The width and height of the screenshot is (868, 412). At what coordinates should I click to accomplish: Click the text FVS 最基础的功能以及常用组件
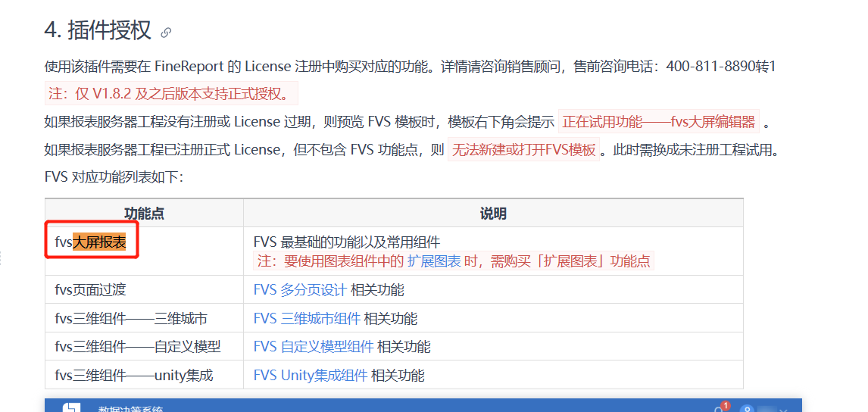tap(347, 242)
